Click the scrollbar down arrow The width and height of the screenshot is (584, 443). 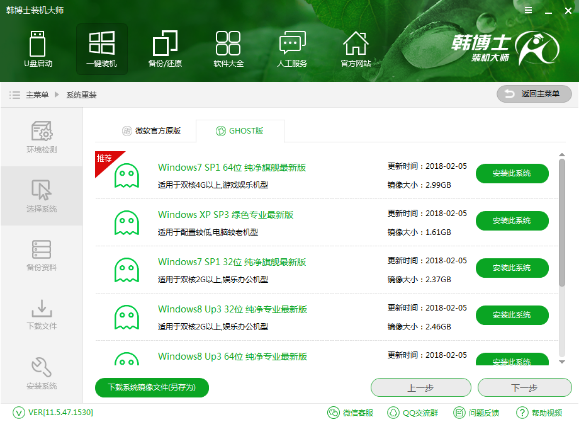click(x=562, y=361)
